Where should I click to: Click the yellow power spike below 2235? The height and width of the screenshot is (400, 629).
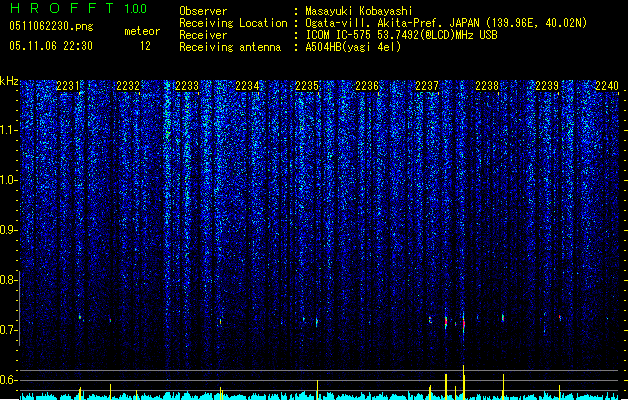[317, 390]
